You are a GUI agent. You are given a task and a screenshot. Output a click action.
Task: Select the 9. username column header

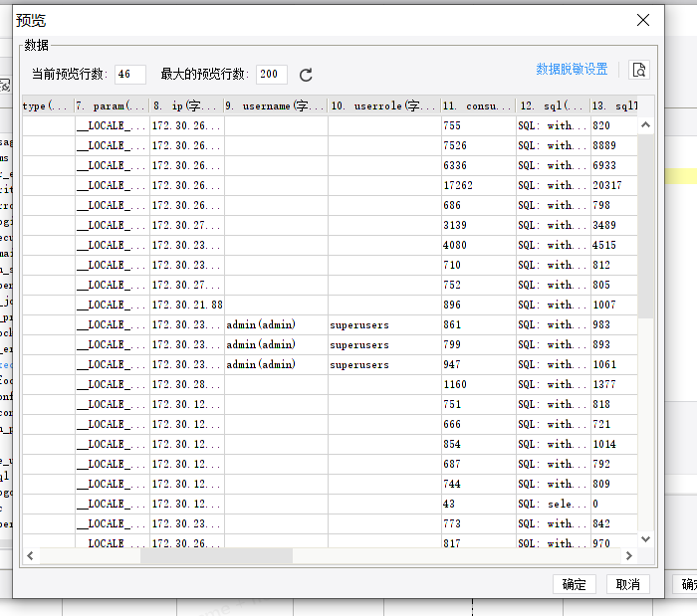pos(276,105)
